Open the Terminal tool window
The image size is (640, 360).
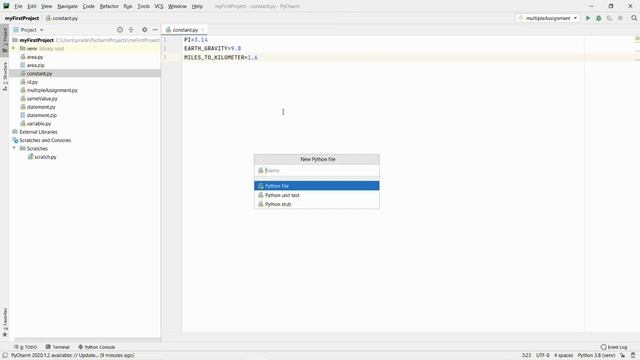pos(58,347)
